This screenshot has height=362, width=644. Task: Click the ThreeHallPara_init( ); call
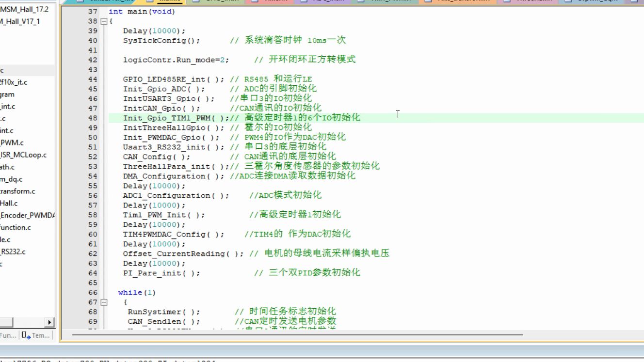pos(176,167)
